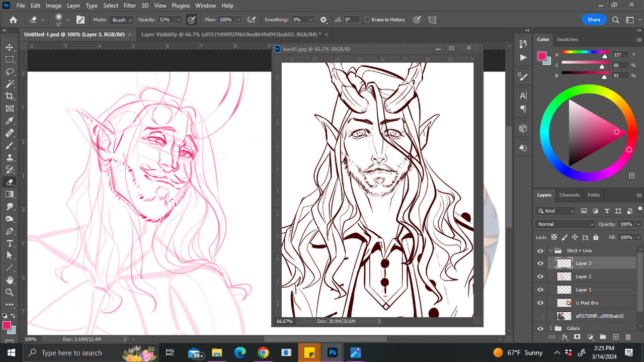Switch to the Swatches panel tab

coord(567,39)
